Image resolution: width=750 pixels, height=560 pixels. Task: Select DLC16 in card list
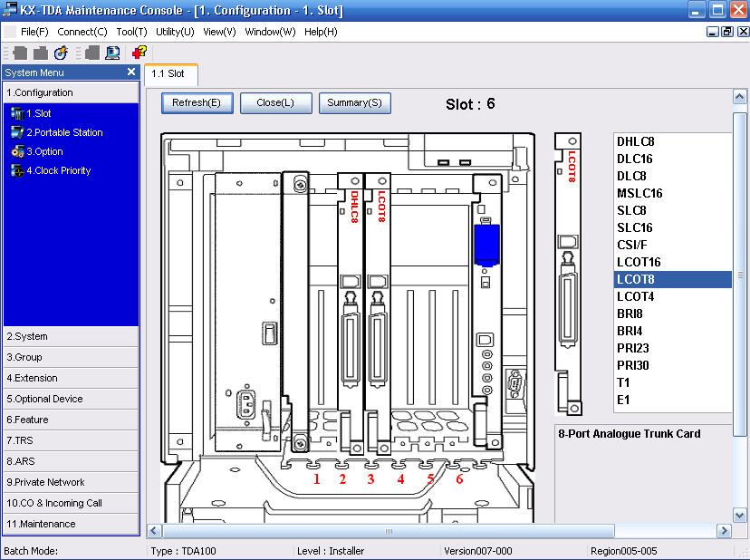(672, 159)
